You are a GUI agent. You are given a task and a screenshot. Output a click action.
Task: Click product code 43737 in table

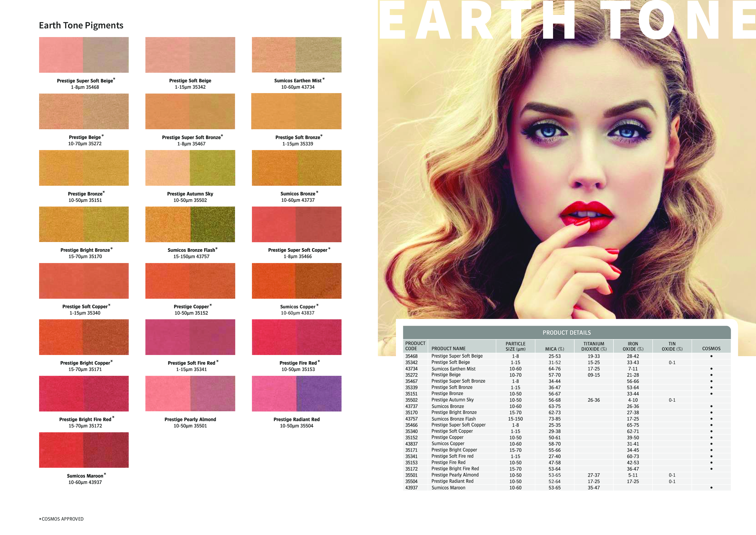(411, 406)
